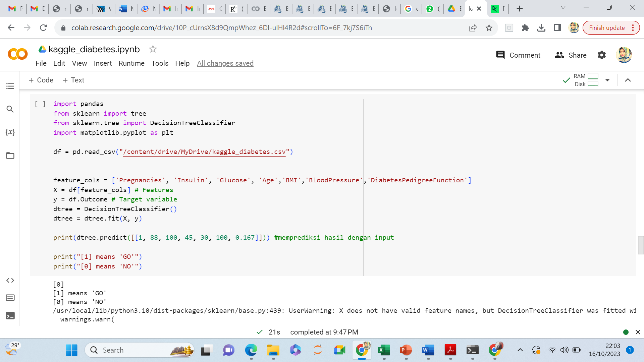
Task: Open the View menu
Action: point(79,63)
